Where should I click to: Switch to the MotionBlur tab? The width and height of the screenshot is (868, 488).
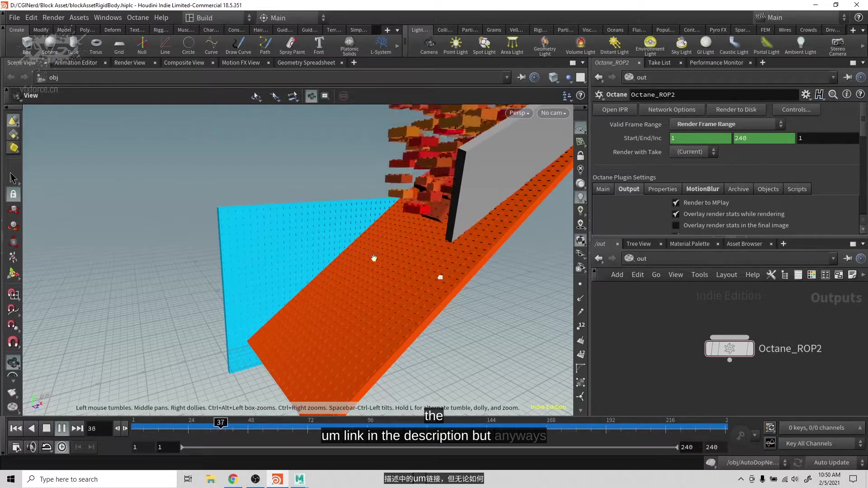pyautogui.click(x=702, y=189)
